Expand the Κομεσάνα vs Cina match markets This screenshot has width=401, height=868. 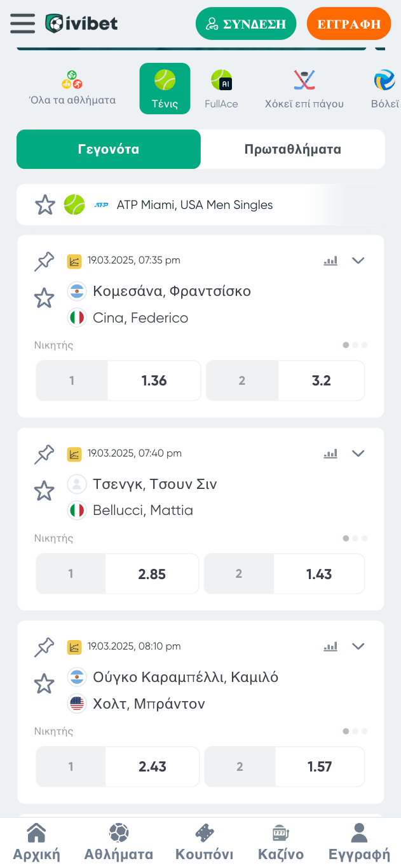(x=358, y=260)
